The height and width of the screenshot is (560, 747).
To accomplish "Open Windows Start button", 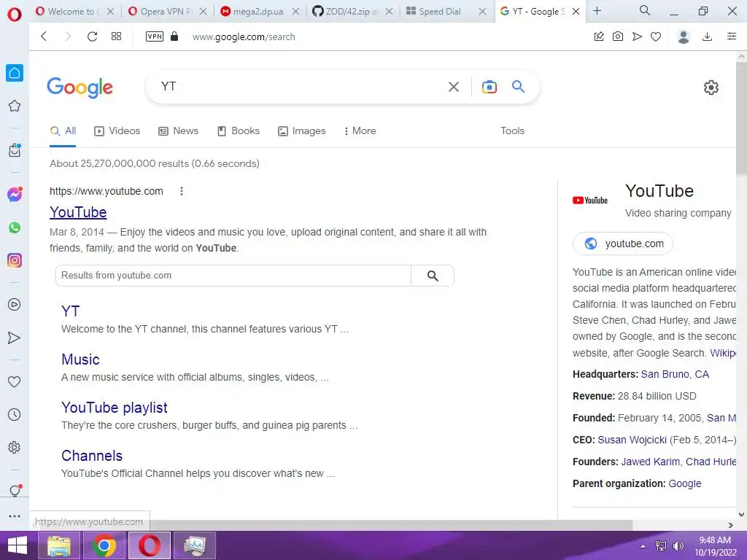I will click(x=18, y=545).
